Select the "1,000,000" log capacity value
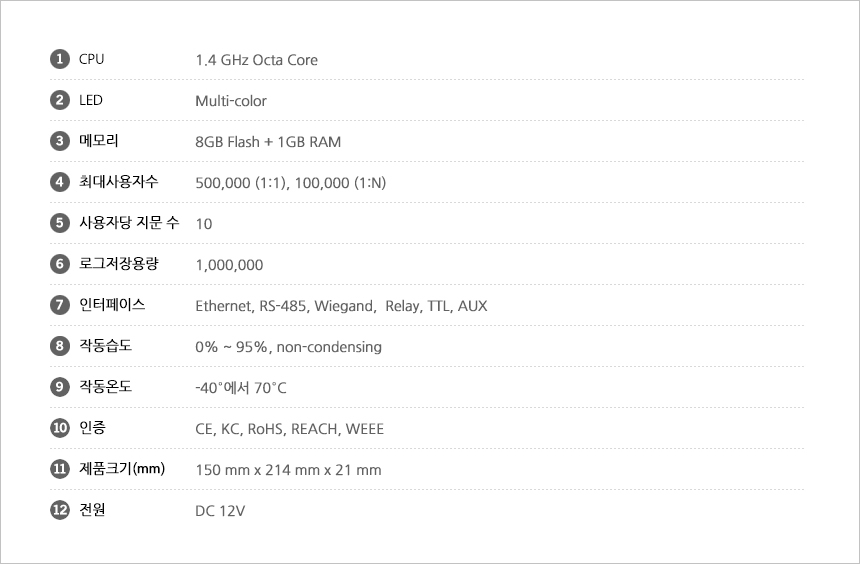Screen dimensions: 860x564 (229, 265)
